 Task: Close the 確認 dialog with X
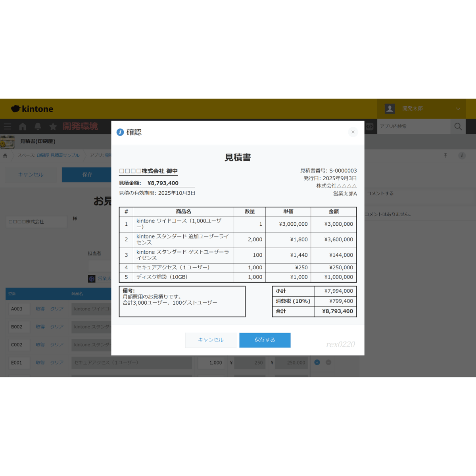[353, 132]
